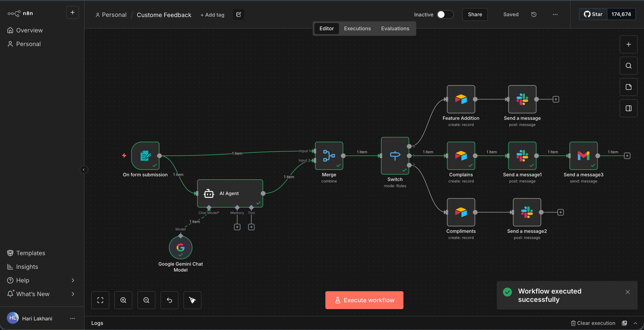Switch to the Executions tab
644x330 pixels.
point(357,29)
